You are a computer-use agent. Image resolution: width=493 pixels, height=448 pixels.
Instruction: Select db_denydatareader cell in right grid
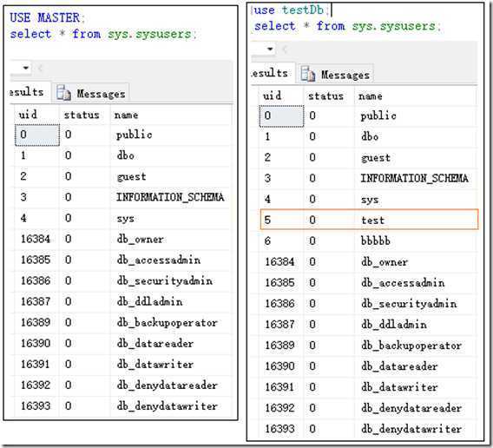[416, 408]
